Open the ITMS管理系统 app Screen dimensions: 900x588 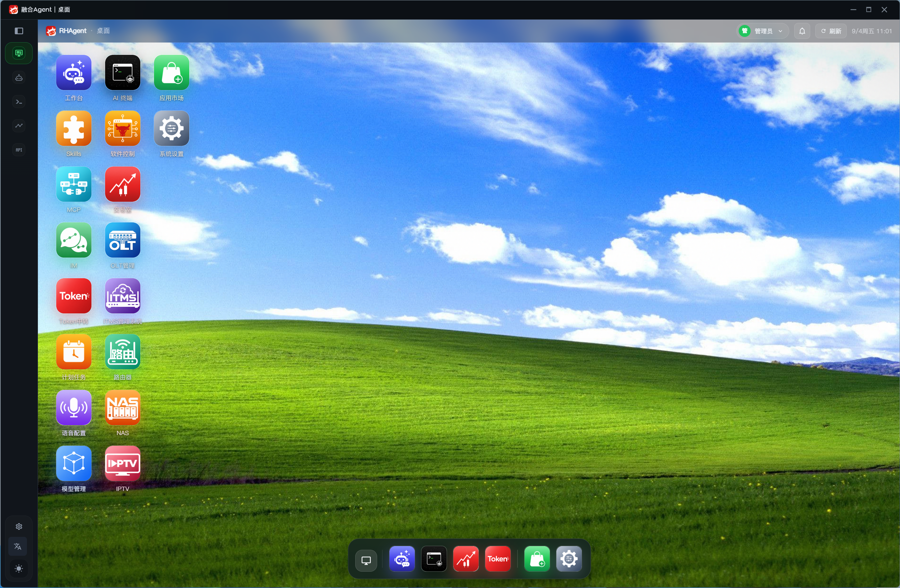pos(122,296)
